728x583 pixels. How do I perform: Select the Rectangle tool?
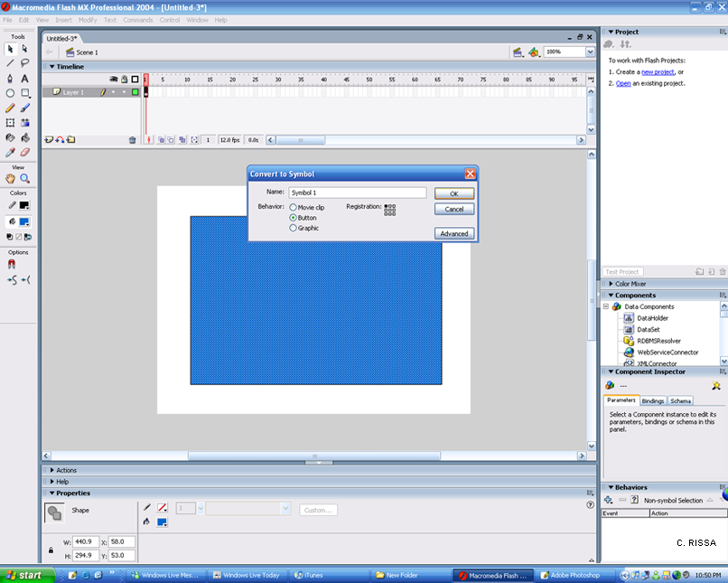point(25,93)
